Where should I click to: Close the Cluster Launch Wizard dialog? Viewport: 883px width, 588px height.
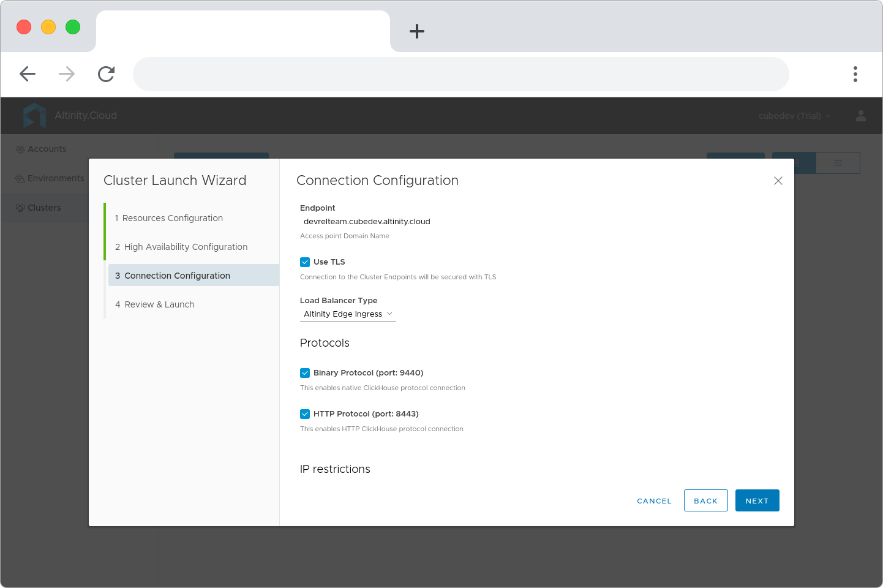pos(778,181)
